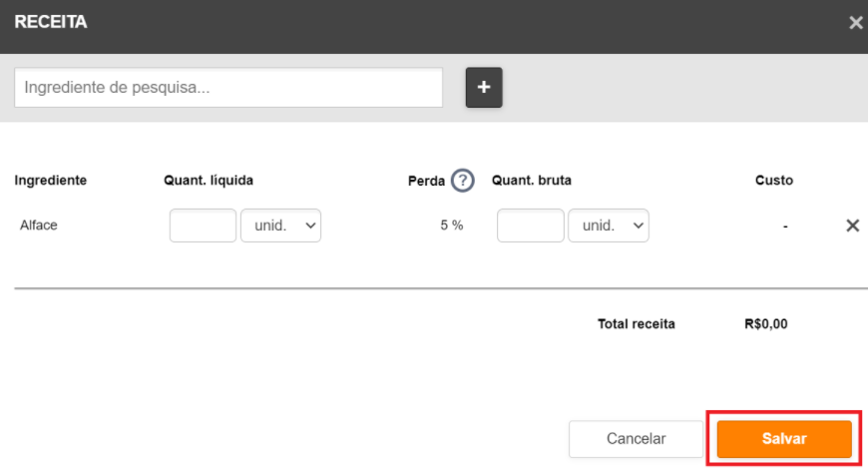This screenshot has width=868, height=474.
Task: Click the R$0,00 total amount
Action: [x=766, y=324]
